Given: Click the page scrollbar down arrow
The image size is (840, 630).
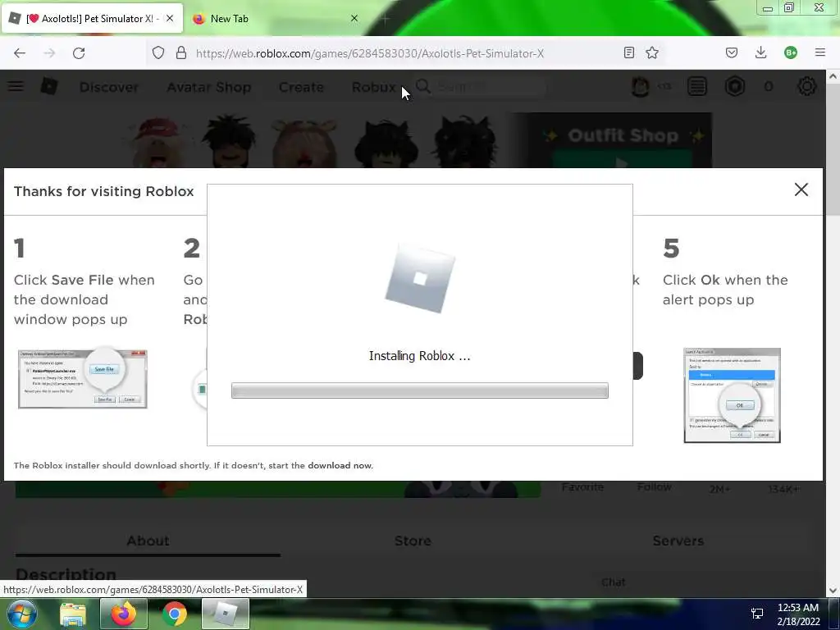Looking at the screenshot, I should click(x=833, y=591).
